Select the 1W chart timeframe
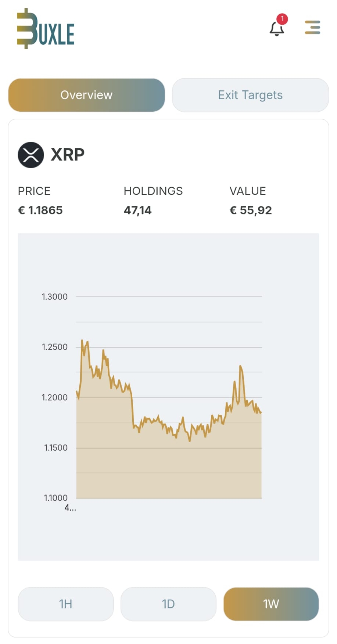This screenshot has width=337, height=644. click(271, 604)
